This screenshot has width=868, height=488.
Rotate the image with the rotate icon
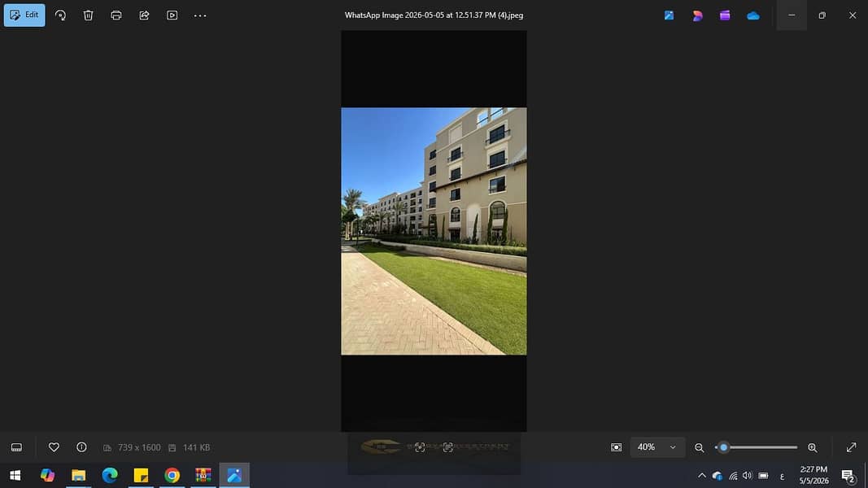60,15
